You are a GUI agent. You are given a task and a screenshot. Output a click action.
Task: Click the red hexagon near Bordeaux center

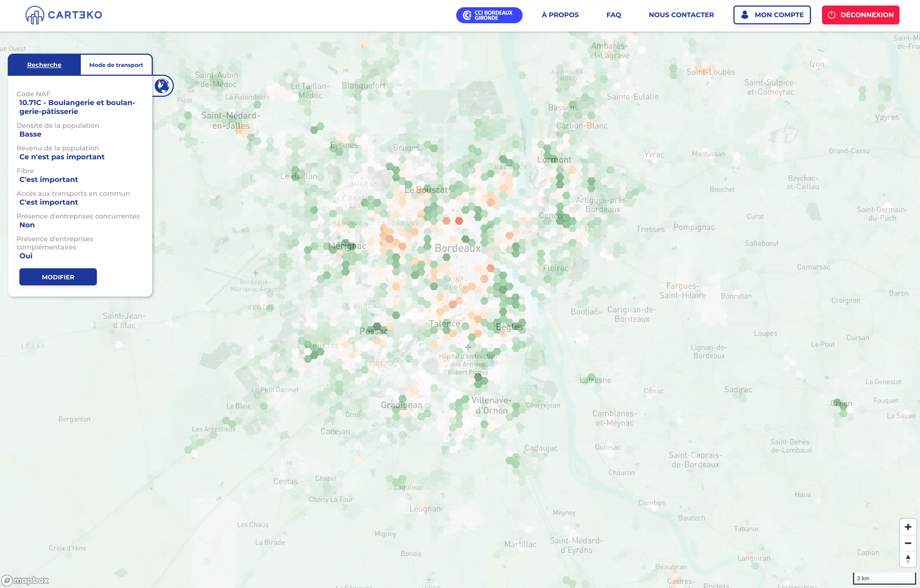(459, 221)
